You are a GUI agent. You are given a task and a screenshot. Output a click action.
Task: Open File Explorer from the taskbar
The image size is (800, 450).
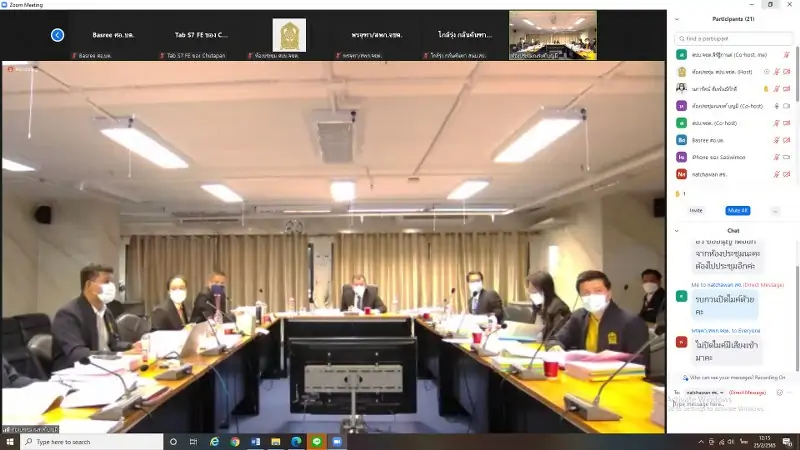tap(276, 442)
